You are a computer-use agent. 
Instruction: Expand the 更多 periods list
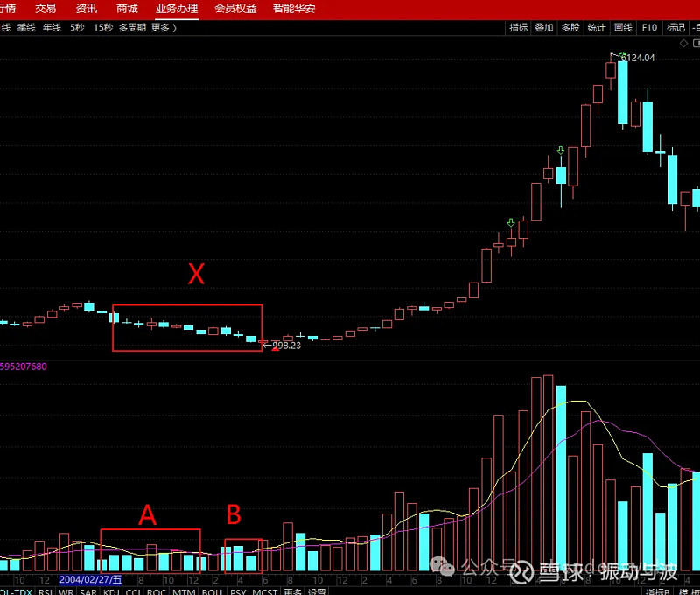(164, 28)
